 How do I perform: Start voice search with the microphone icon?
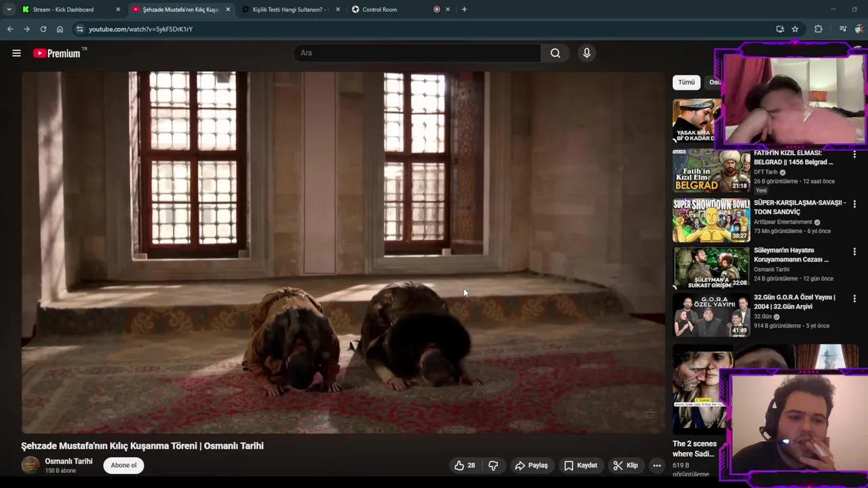pyautogui.click(x=587, y=53)
